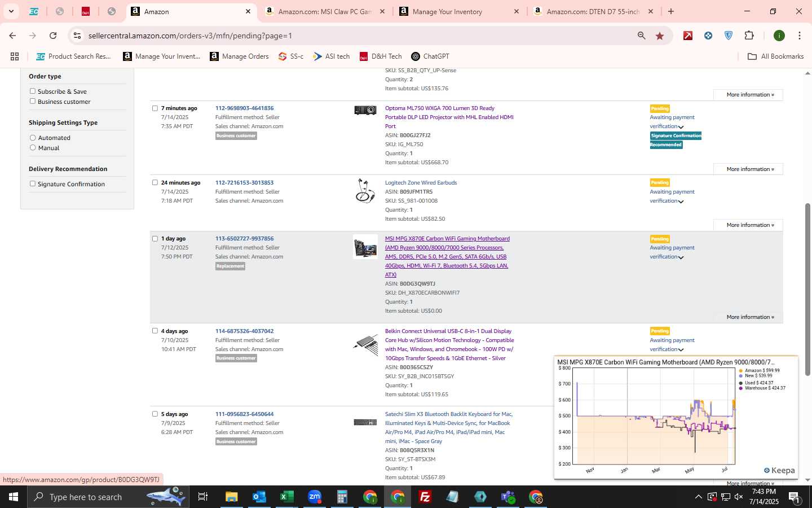The height and width of the screenshot is (508, 812).
Task: Open Product Search Res... bookmark
Action: [74, 56]
